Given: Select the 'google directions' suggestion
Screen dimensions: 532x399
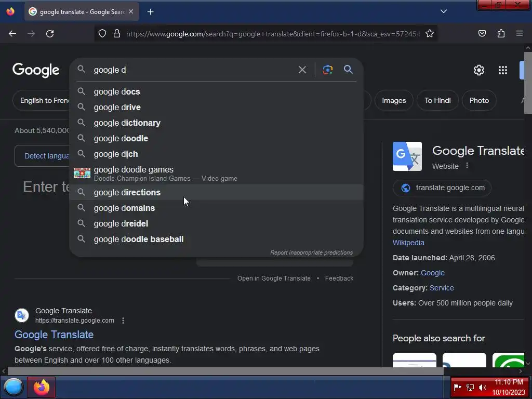Looking at the screenshot, I should 216,192.
